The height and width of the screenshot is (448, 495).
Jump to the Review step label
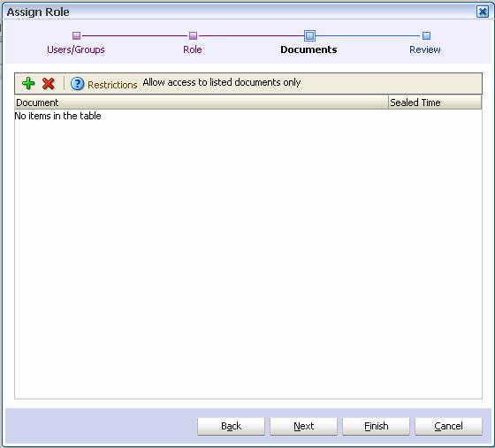[x=425, y=49]
